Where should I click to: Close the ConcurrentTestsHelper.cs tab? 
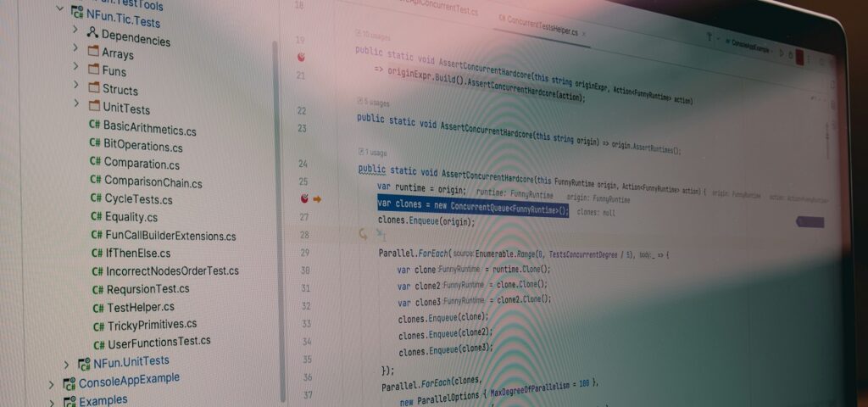pyautogui.click(x=583, y=34)
